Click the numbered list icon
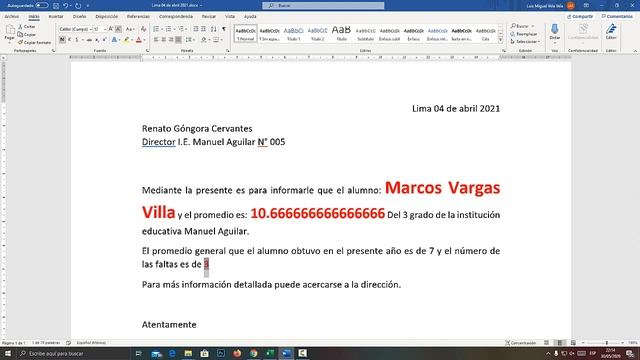 pyautogui.click(x=168, y=29)
